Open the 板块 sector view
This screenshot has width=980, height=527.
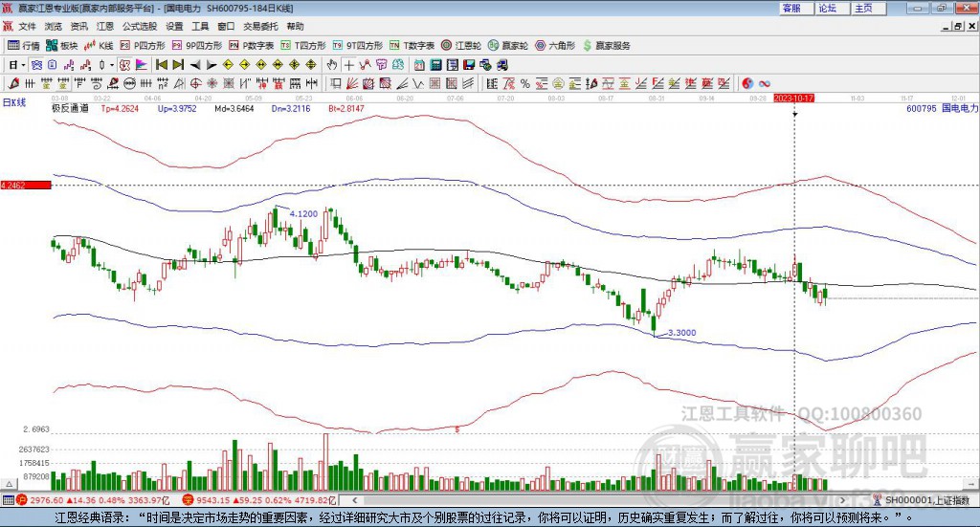[61, 46]
